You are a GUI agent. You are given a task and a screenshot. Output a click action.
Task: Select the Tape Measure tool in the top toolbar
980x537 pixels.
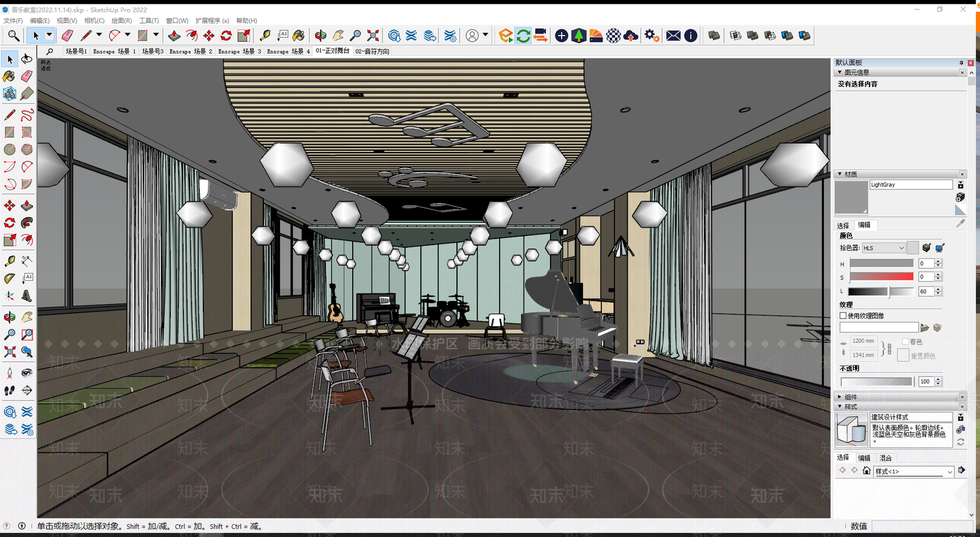point(265,36)
